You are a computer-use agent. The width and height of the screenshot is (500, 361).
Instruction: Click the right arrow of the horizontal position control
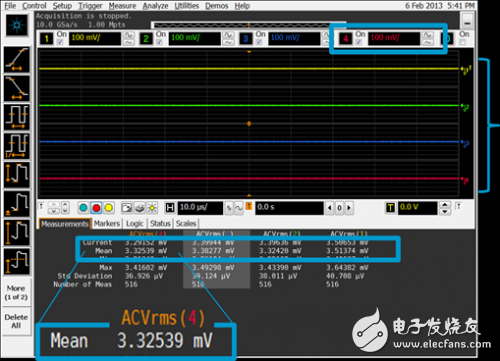click(349, 208)
